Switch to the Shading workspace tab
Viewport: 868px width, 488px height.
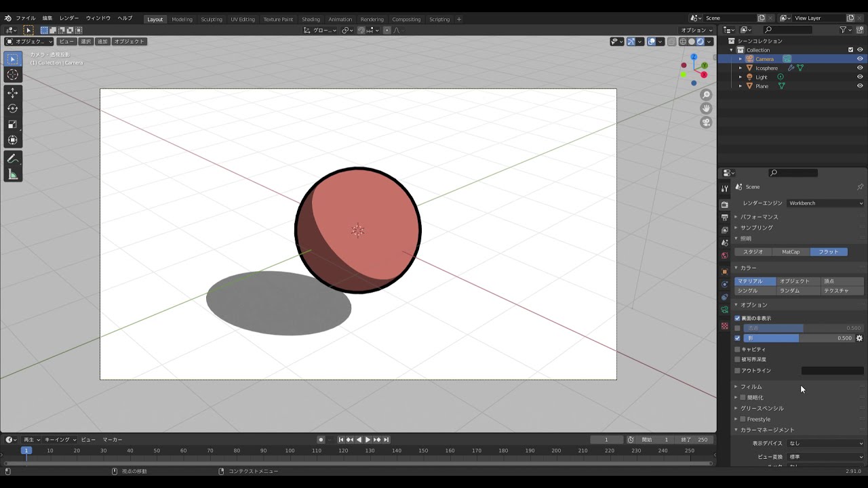click(x=311, y=19)
